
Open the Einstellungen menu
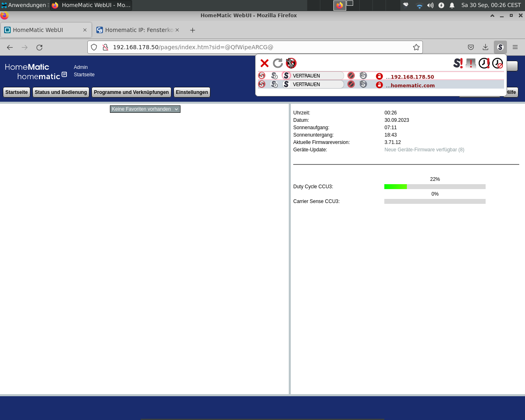pyautogui.click(x=192, y=92)
